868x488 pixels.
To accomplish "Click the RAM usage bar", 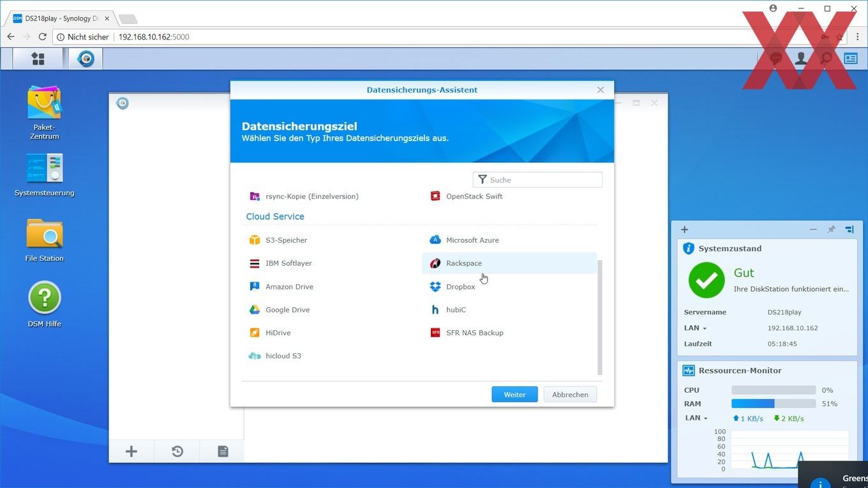I will 774,404.
